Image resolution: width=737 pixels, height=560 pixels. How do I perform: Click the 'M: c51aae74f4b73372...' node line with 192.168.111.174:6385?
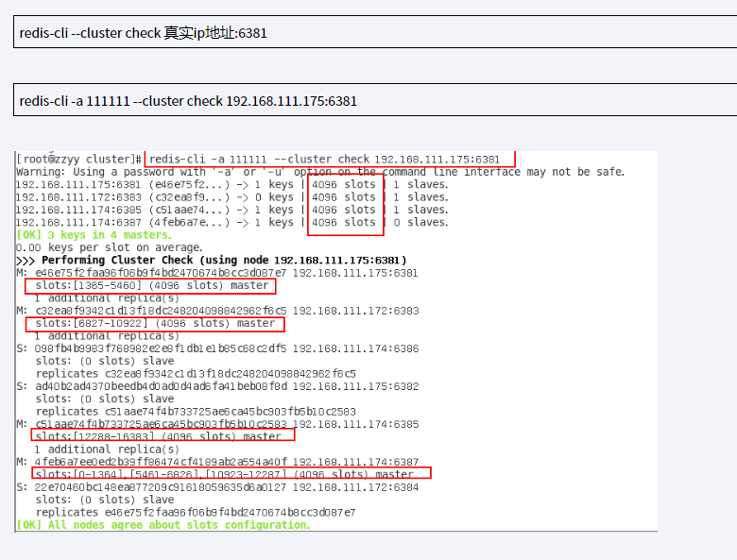click(x=217, y=424)
